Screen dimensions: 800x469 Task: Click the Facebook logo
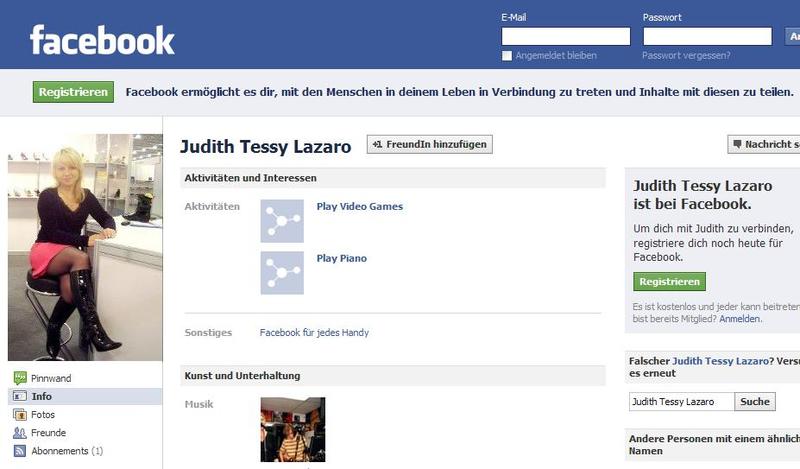(x=102, y=40)
